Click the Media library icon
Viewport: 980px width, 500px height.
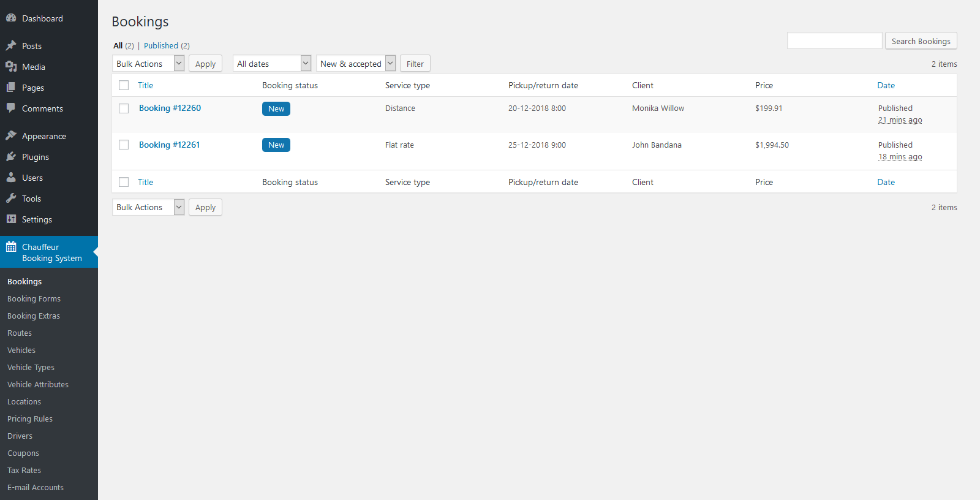pos(11,67)
